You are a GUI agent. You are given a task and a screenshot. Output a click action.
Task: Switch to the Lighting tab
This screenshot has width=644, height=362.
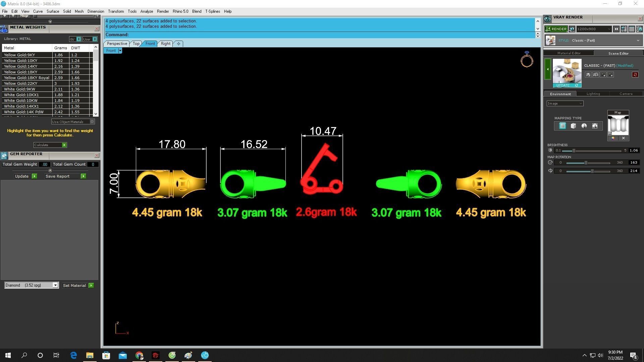(593, 94)
